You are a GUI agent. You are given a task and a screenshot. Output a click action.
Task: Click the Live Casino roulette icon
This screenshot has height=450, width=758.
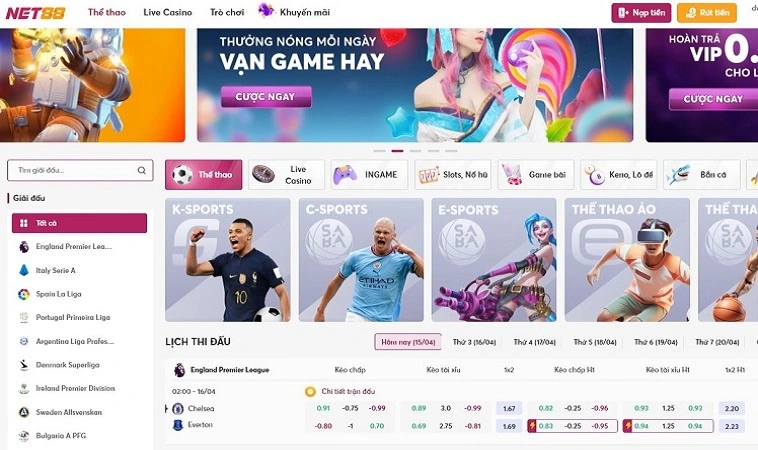click(263, 174)
